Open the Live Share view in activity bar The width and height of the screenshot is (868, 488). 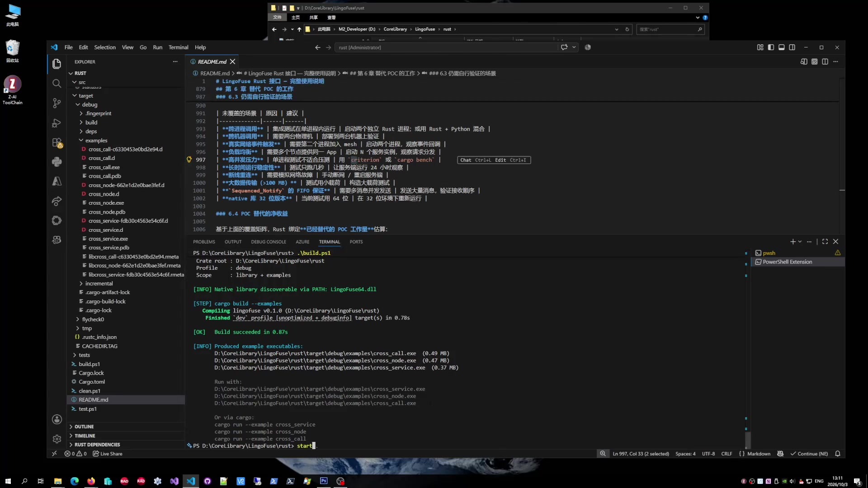(57, 201)
